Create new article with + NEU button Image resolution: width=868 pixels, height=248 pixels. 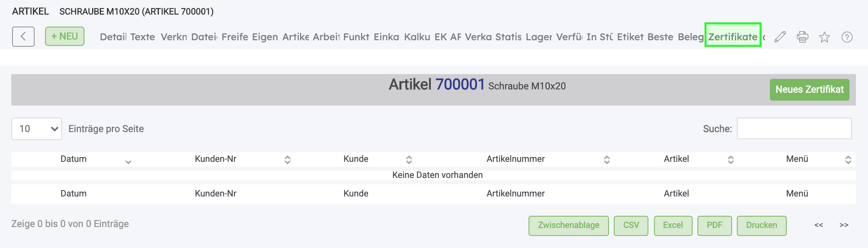[x=65, y=36]
